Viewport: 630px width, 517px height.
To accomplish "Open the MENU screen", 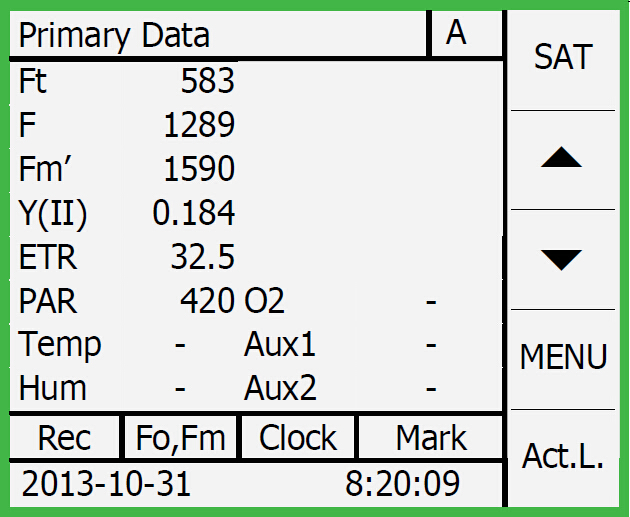I will point(564,357).
